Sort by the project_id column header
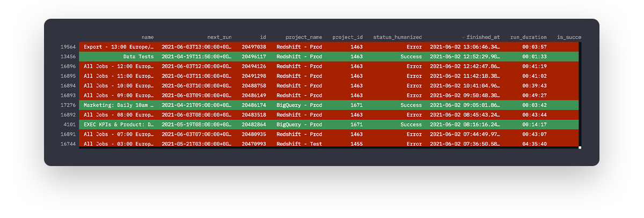This screenshot has height=218, width=644. click(347, 37)
